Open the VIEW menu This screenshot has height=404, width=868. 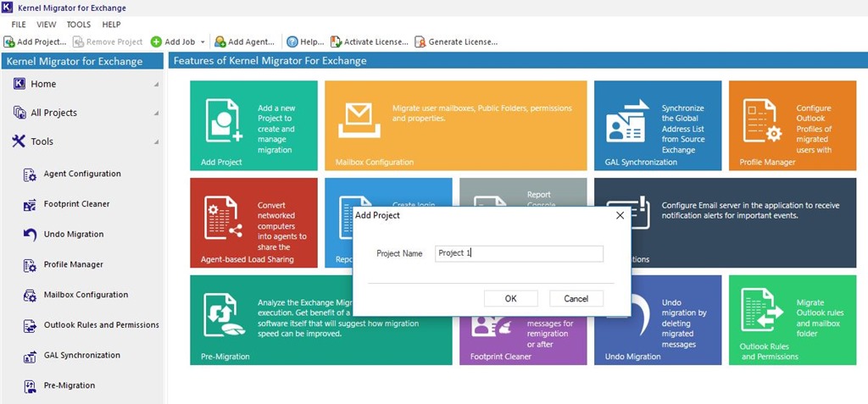tap(47, 25)
